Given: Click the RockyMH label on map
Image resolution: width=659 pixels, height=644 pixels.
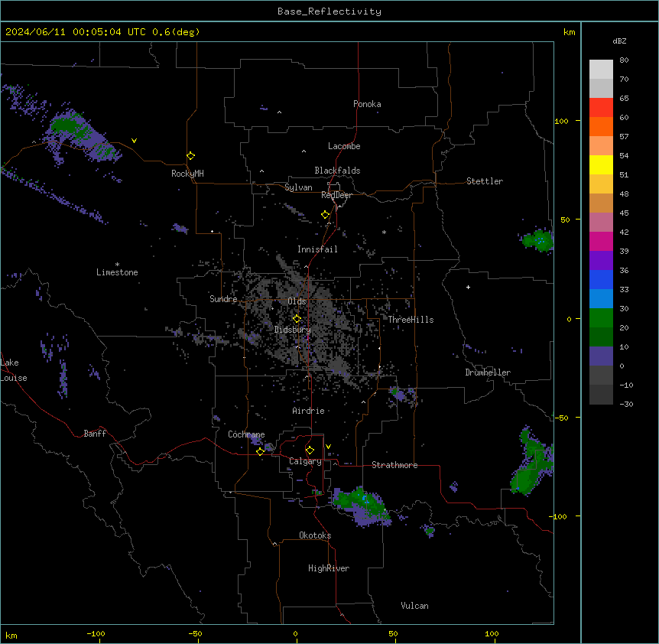Looking at the screenshot, I should click(187, 174).
